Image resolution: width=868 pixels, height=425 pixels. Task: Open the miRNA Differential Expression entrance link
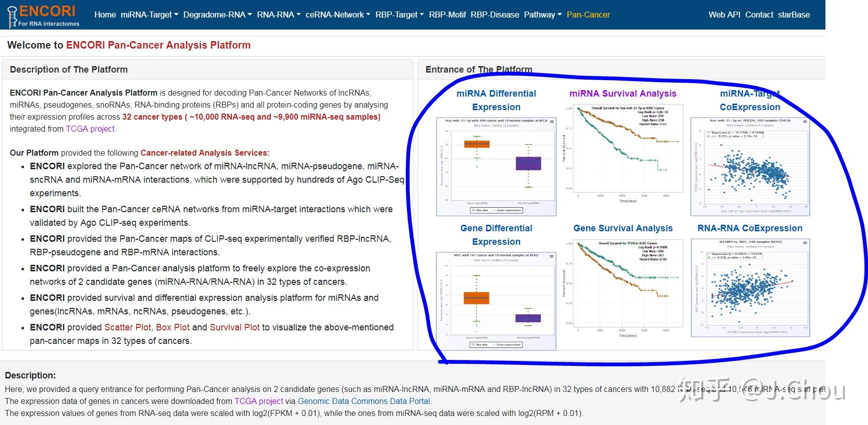click(496, 100)
